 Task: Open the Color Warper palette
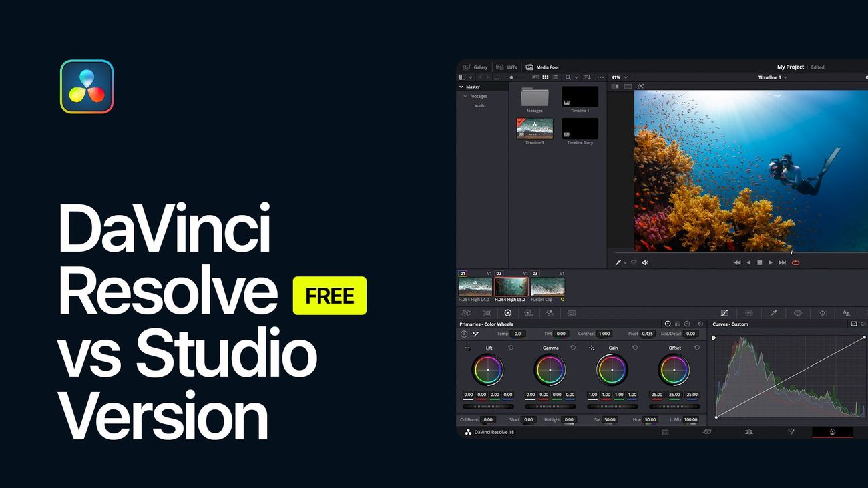[x=748, y=313]
